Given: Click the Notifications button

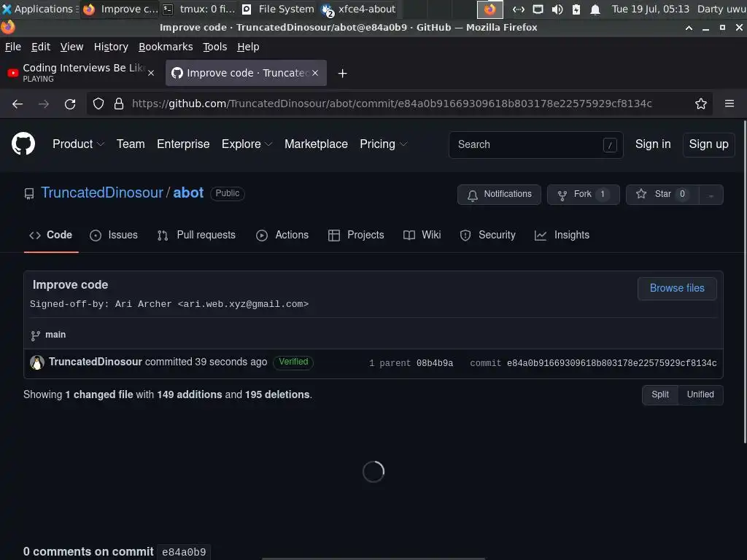Looking at the screenshot, I should (499, 195).
